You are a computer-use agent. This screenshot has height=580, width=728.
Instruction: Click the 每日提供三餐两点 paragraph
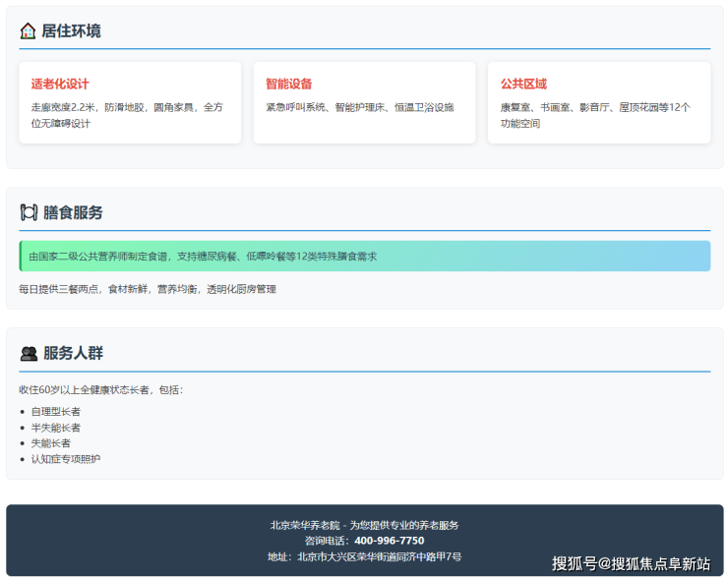[x=148, y=289]
